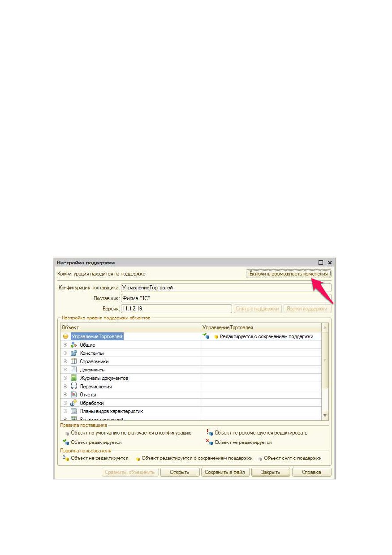Close the Настройка поддержки window with X
The width and height of the screenshot is (392, 555).
[330, 262]
